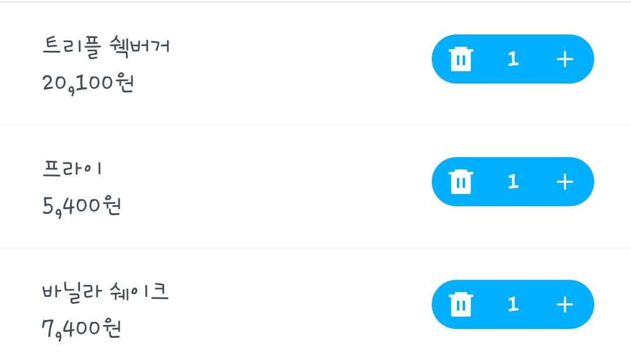Click the quantity count of 바닐라 쉐이크
Image resolution: width=631 pixels, height=364 pixels.
point(513,304)
